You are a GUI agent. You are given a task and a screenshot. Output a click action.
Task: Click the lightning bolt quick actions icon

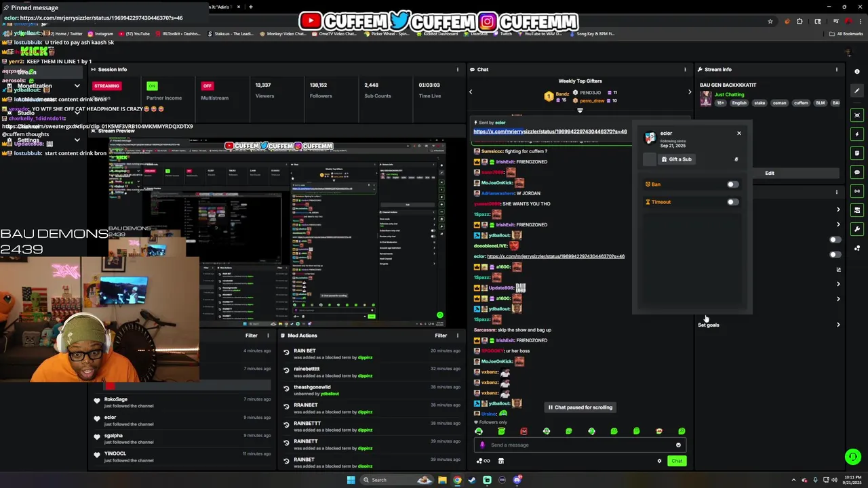857,134
